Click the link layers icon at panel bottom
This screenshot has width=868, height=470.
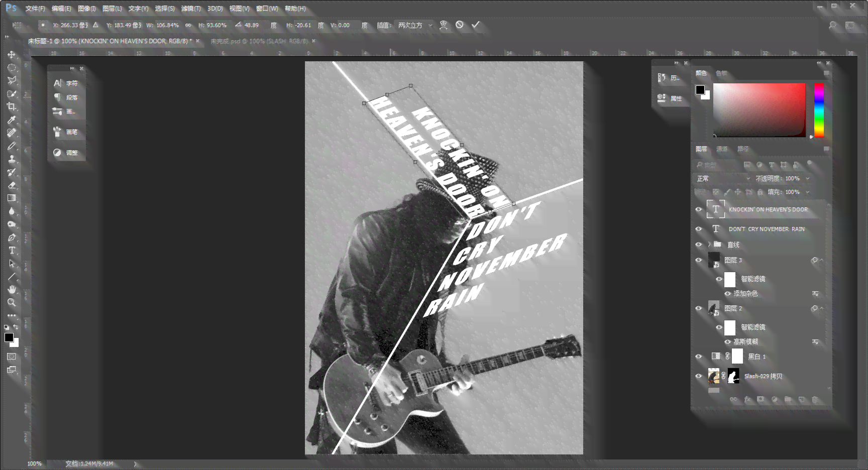point(734,400)
